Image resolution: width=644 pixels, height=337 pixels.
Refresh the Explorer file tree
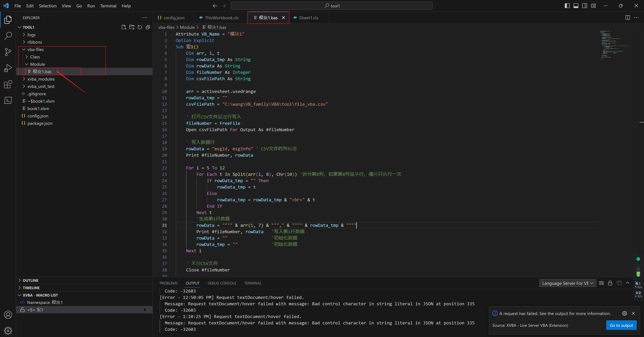(140, 27)
